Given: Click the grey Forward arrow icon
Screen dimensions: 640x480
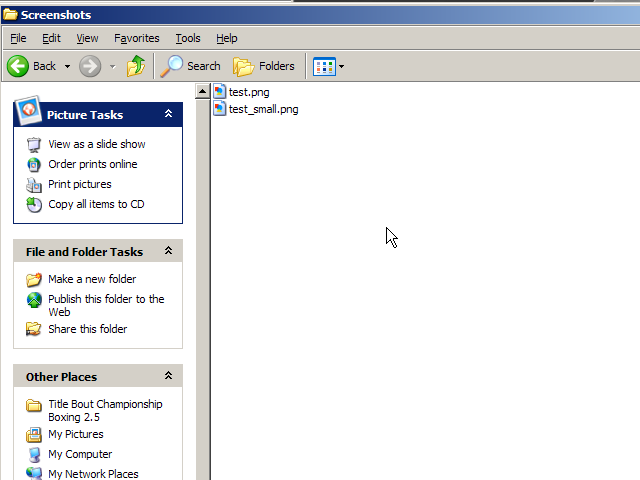Looking at the screenshot, I should (x=90, y=66).
